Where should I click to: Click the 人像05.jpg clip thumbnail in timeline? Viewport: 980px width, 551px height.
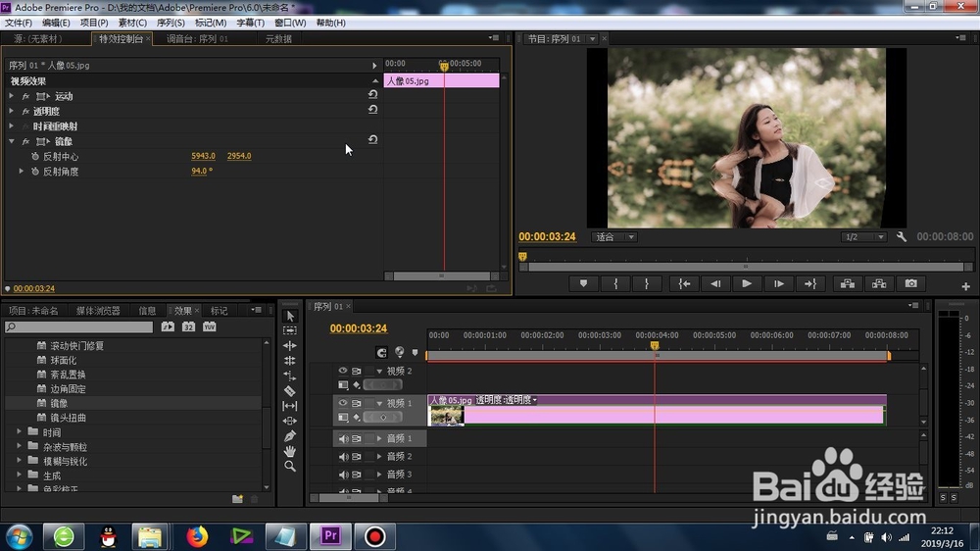[447, 416]
